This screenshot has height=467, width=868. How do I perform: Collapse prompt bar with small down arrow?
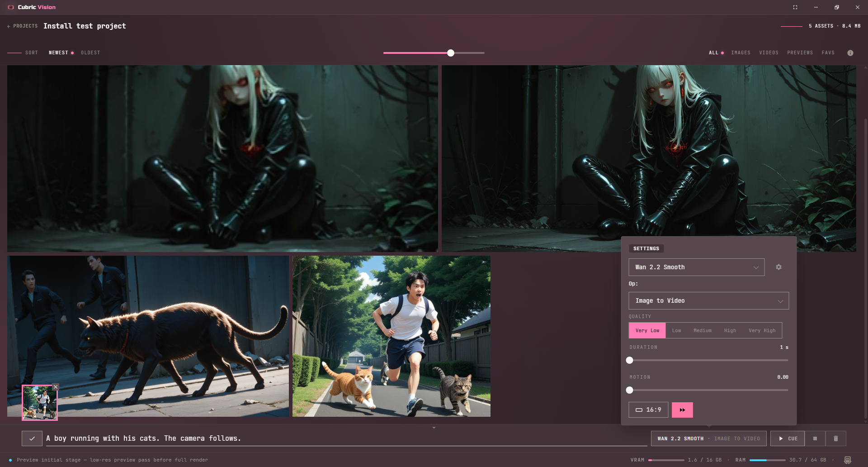[434, 428]
